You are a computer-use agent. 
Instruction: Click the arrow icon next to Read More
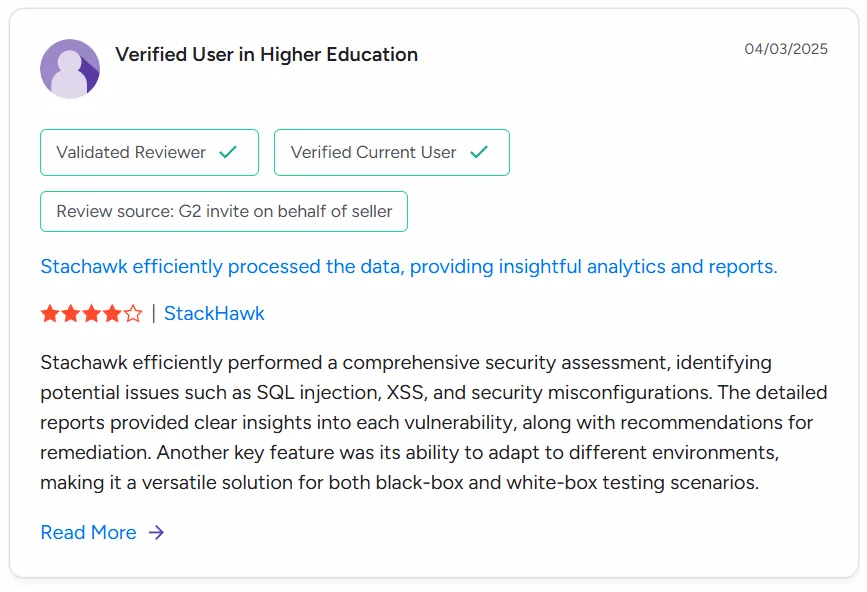click(x=156, y=533)
